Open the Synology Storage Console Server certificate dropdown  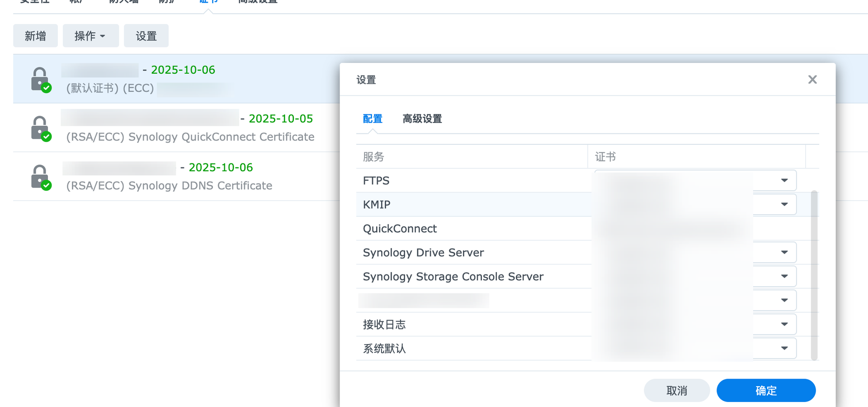[x=785, y=276]
